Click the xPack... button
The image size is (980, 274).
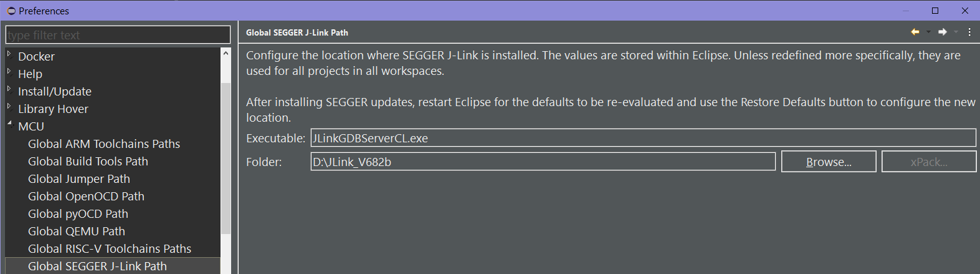coord(929,162)
